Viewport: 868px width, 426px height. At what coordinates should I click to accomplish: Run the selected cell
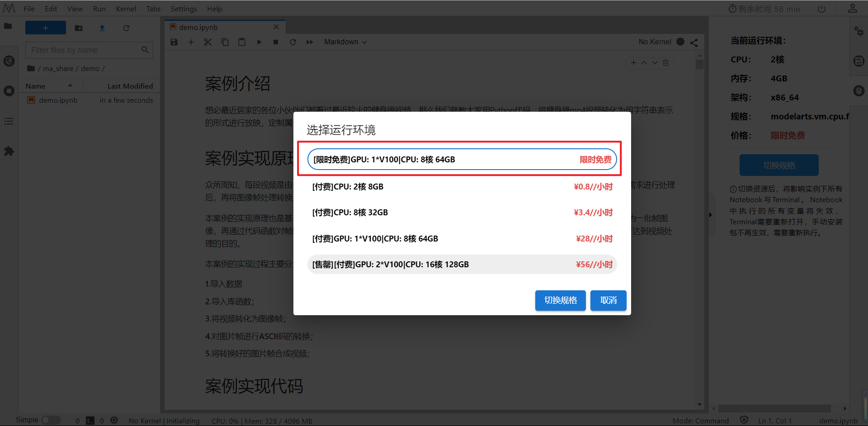click(x=259, y=42)
